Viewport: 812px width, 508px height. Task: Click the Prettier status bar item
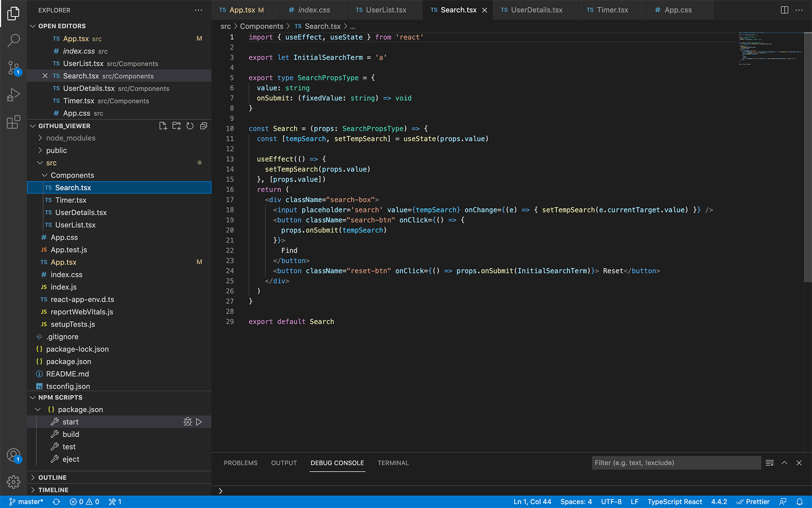pos(753,502)
